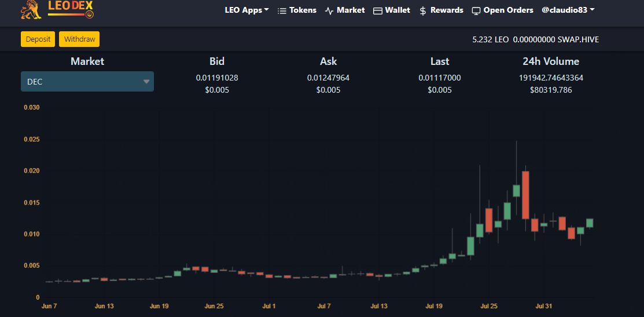The height and width of the screenshot is (317, 644).
Task: Click the card icon beside Wallet
Action: (x=377, y=11)
